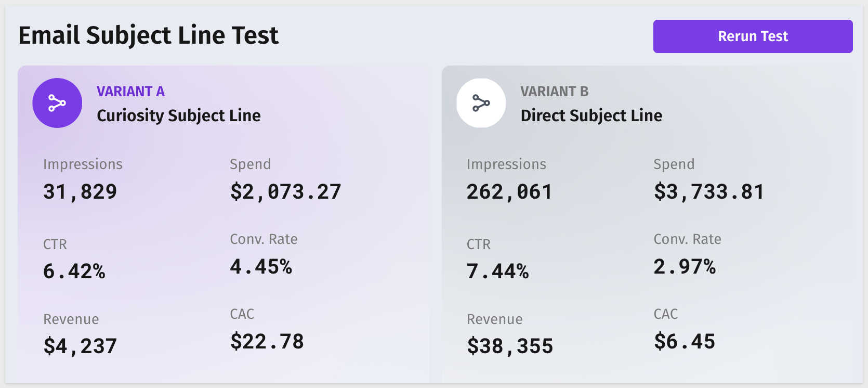Select Variant A CTR value 6.42%
Image resolution: width=868 pixels, height=388 pixels.
click(74, 271)
